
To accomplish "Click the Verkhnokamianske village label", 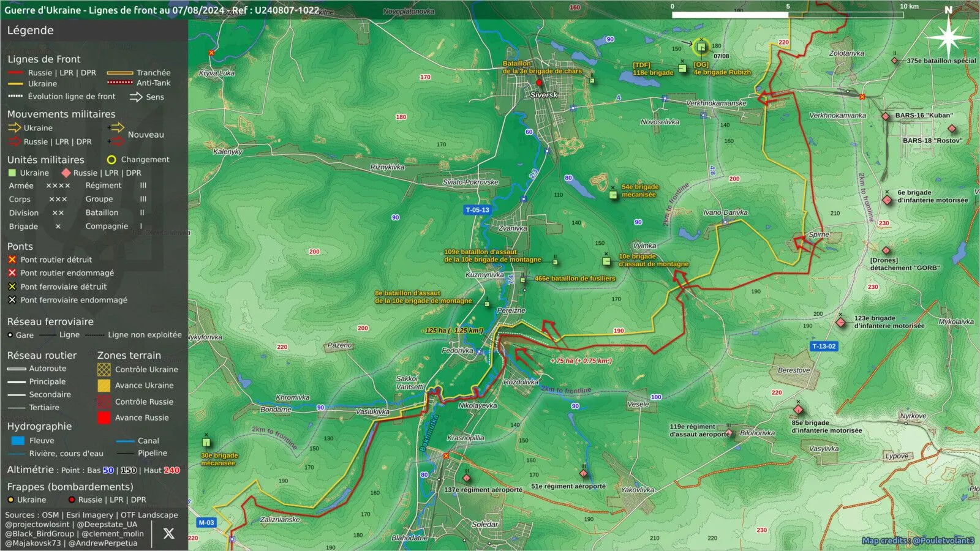I will point(716,103).
